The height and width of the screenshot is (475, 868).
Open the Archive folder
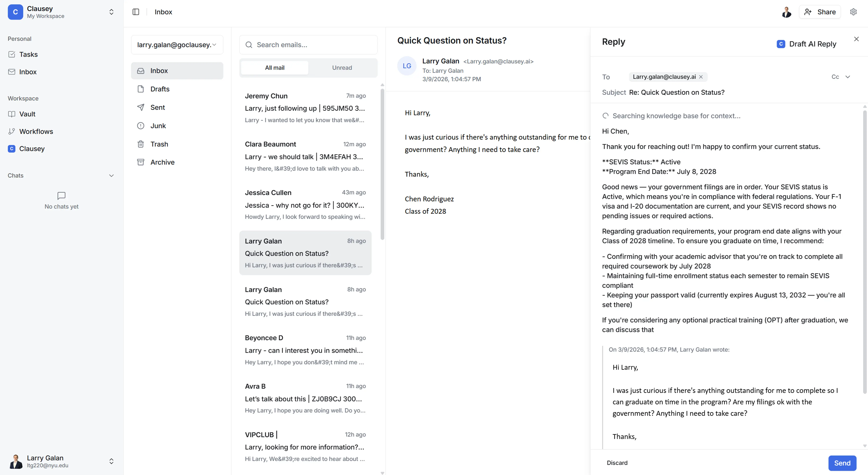163,162
